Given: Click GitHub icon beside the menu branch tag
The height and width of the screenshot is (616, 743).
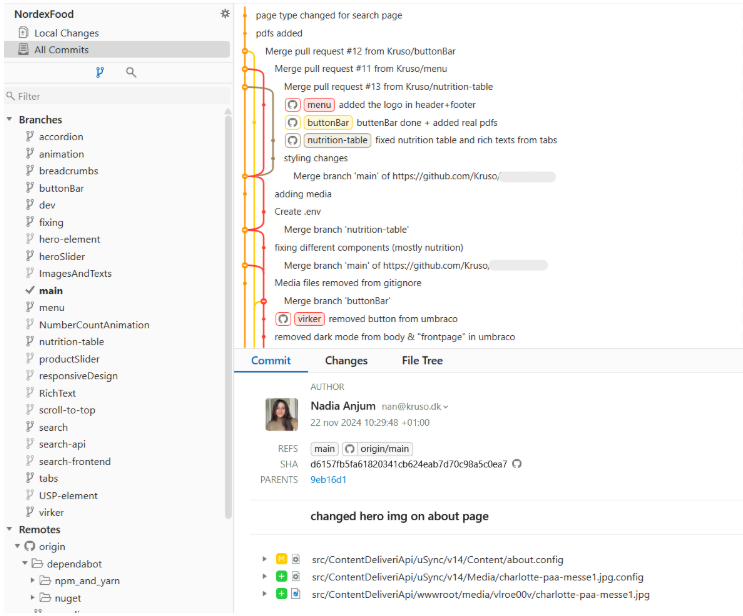Looking at the screenshot, I should click(x=293, y=105).
